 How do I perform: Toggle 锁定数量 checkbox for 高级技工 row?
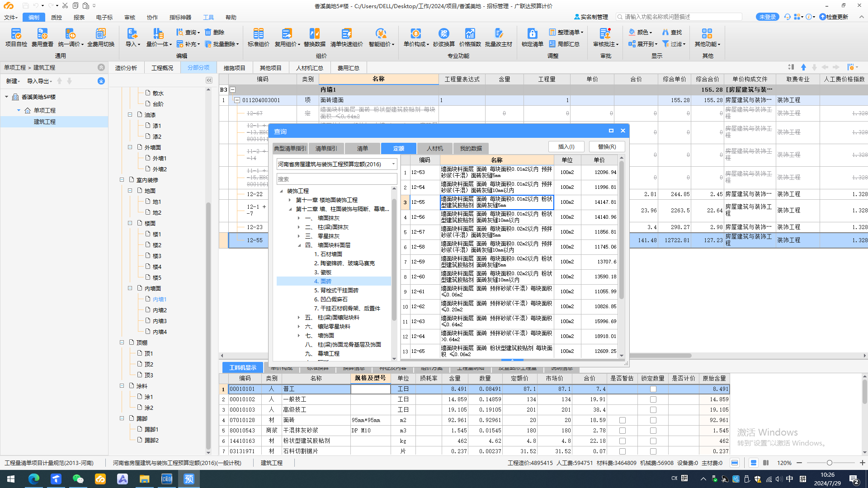click(x=653, y=410)
